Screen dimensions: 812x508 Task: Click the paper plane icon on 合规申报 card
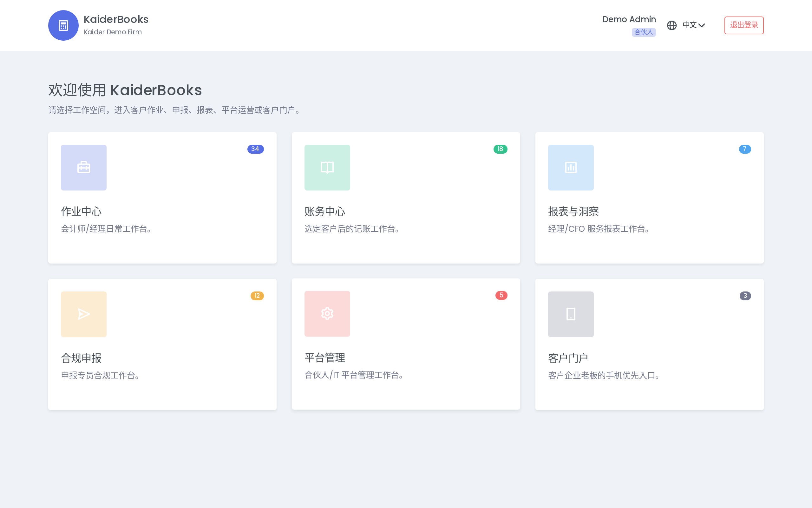tap(83, 314)
